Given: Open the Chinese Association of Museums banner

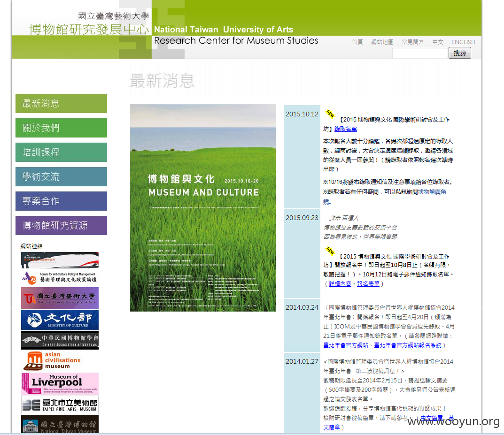Looking at the screenshot, I should pyautogui.click(x=60, y=340).
